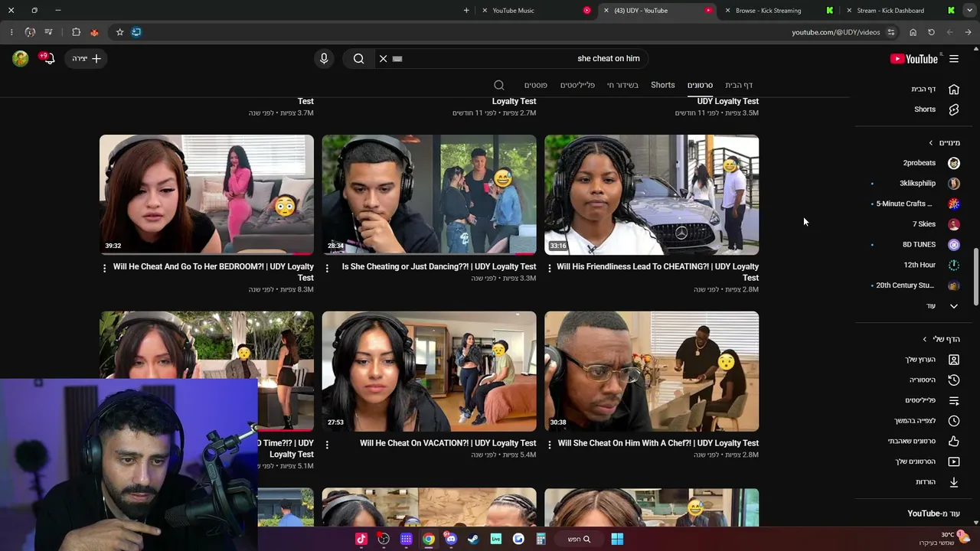Open the browser extensions puzzle icon

76,32
